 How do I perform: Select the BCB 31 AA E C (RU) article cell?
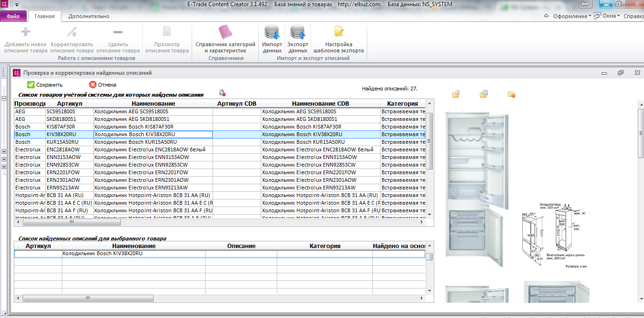point(69,203)
